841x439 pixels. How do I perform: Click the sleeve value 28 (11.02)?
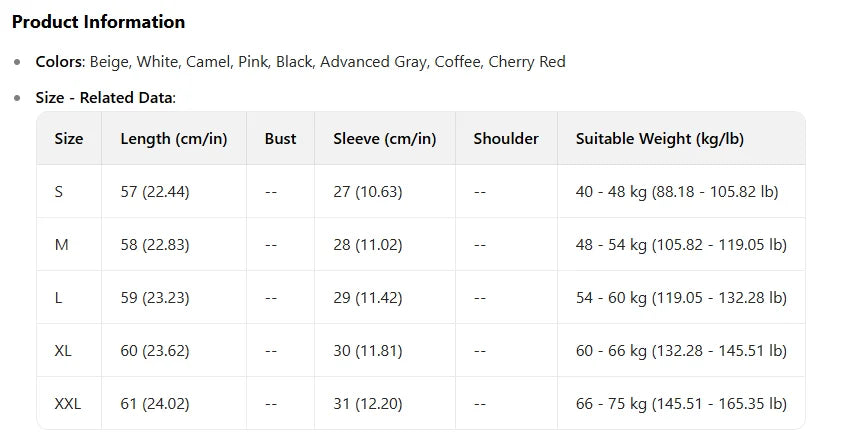point(368,244)
